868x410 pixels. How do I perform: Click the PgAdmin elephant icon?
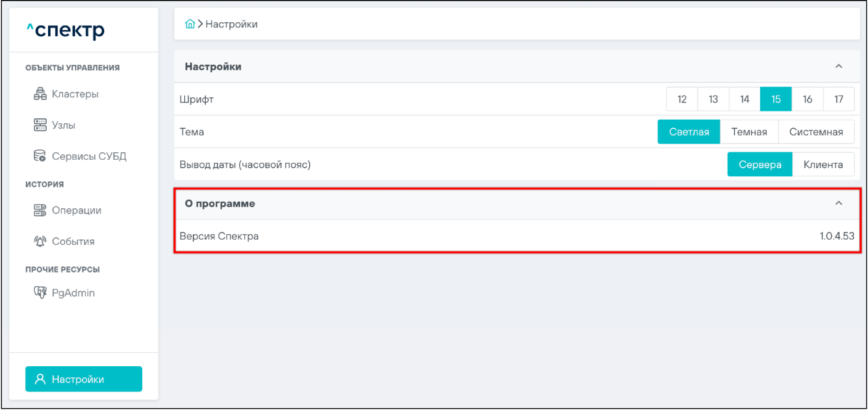point(40,293)
